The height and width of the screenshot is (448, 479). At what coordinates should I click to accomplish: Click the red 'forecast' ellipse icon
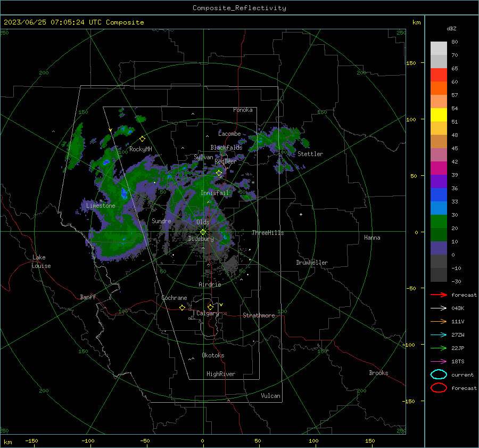(439, 388)
